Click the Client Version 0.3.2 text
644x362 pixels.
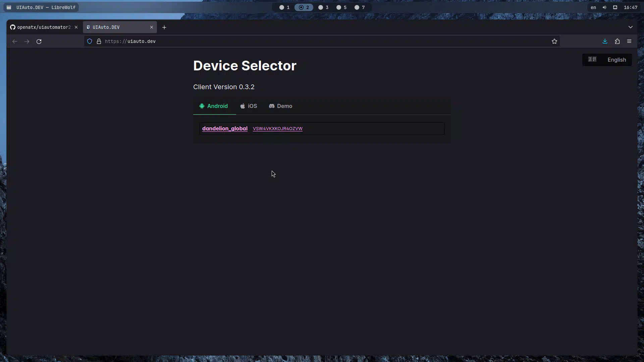(x=224, y=87)
